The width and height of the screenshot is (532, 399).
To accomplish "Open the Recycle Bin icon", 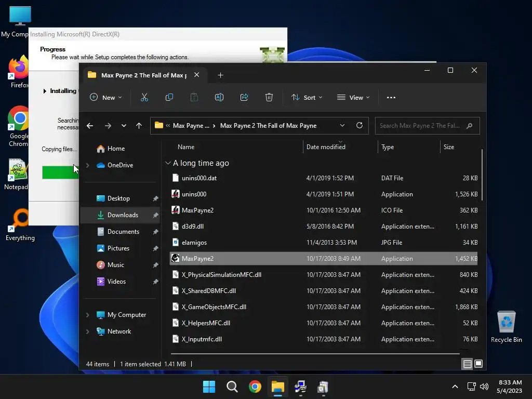I will [x=506, y=327].
